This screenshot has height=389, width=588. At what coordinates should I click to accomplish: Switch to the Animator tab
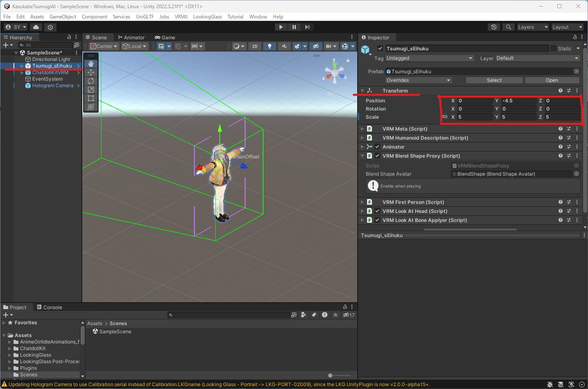(x=131, y=37)
